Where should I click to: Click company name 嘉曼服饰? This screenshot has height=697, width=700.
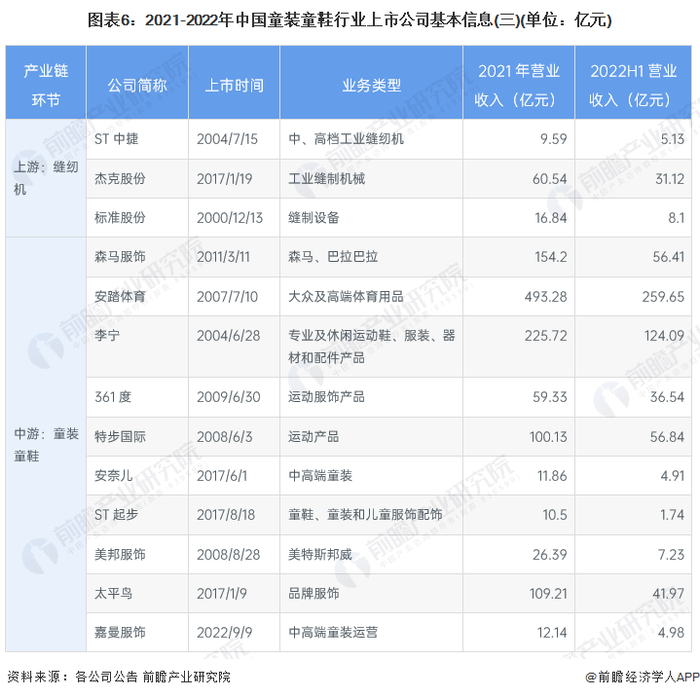[x=120, y=632]
